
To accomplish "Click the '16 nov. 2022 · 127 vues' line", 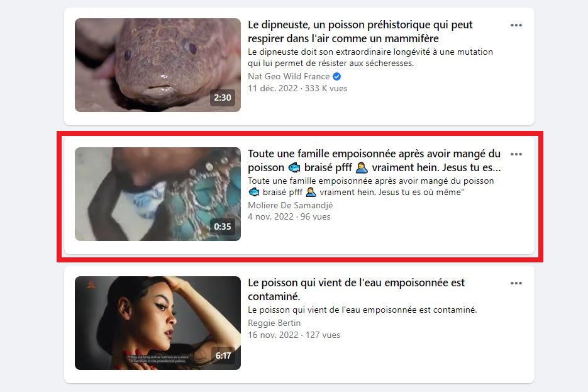I will tap(294, 335).
